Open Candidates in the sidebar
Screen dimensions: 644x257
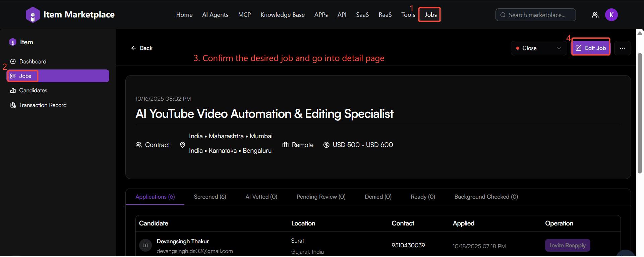[33, 90]
